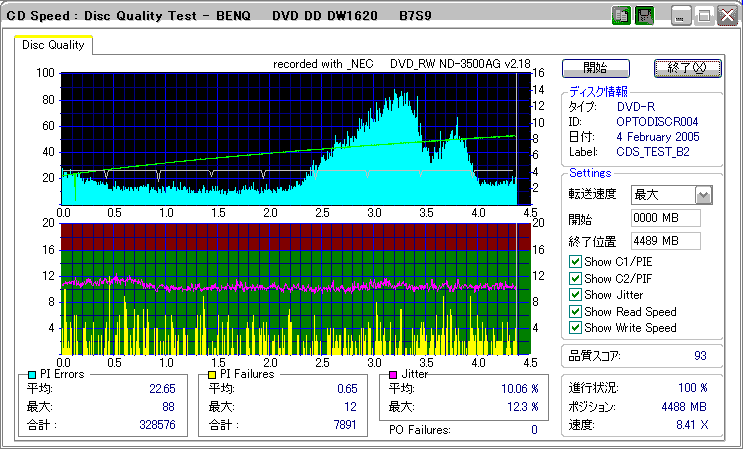Click the copy to clipboard icon
Screen dimensions: 743x449
pos(620,16)
